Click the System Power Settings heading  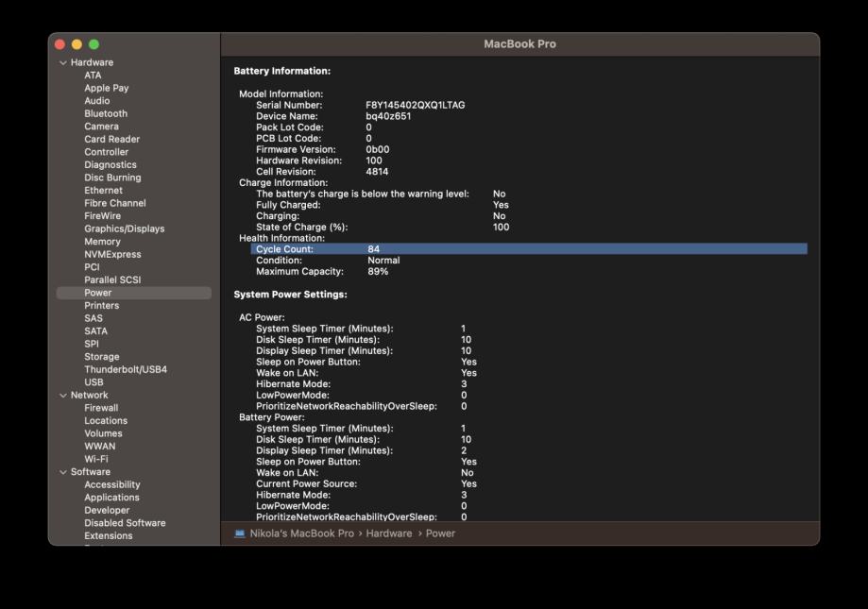tap(291, 295)
